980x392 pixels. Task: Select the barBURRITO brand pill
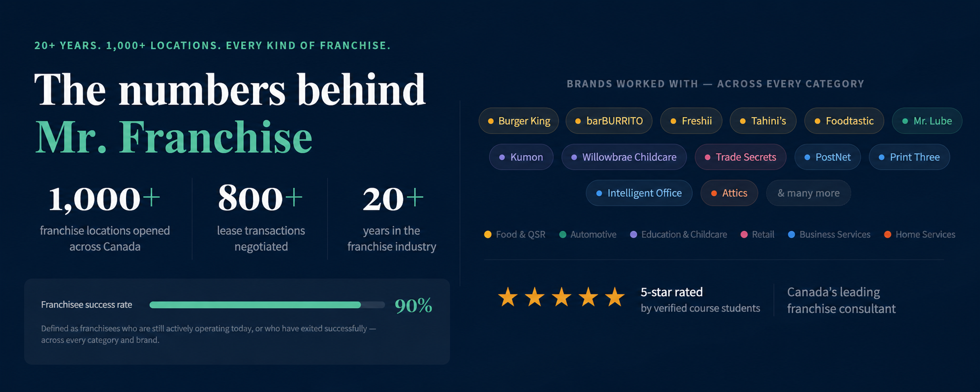click(609, 121)
